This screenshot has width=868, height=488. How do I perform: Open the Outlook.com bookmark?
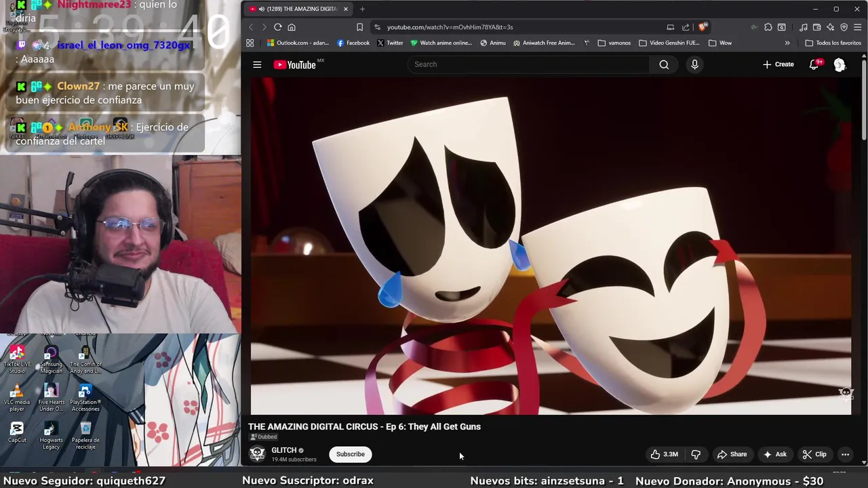[x=298, y=43]
